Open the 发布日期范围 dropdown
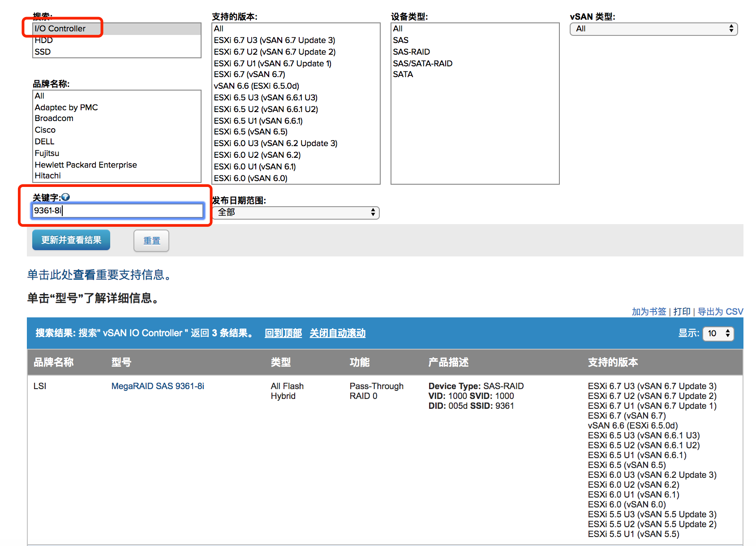Screen dimensions: 756x546 [296, 212]
